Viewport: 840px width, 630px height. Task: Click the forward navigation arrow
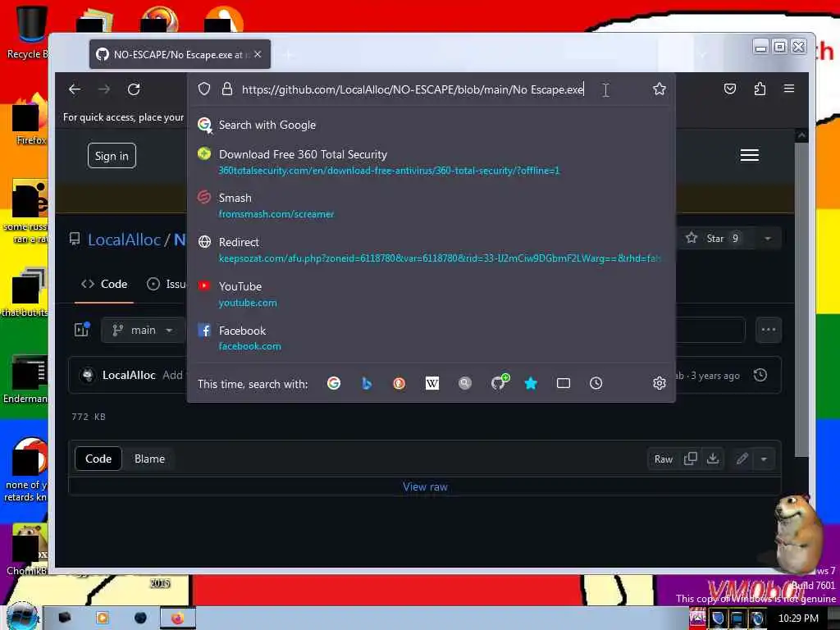[104, 89]
